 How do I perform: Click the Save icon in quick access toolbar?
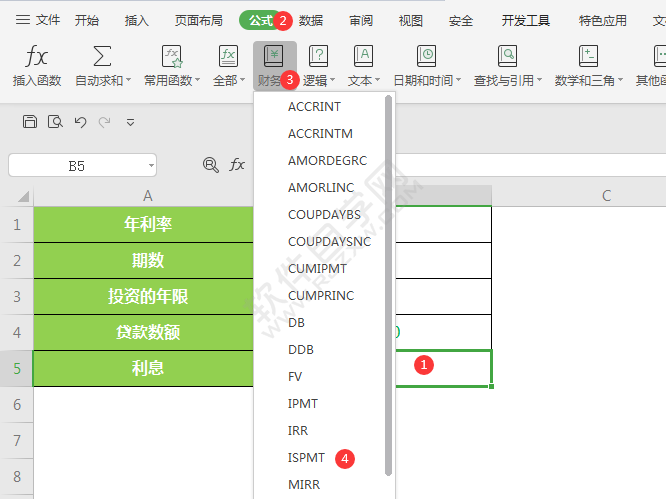click(30, 122)
